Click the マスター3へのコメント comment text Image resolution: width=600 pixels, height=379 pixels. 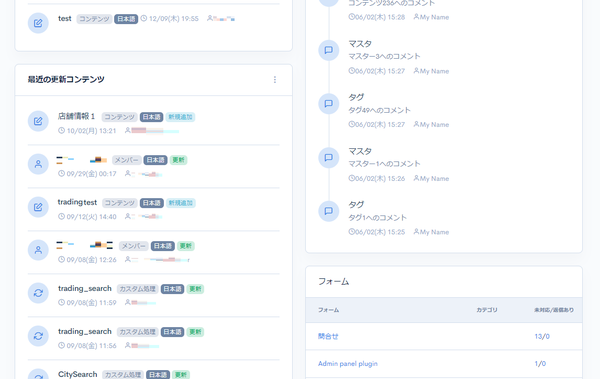click(x=384, y=56)
